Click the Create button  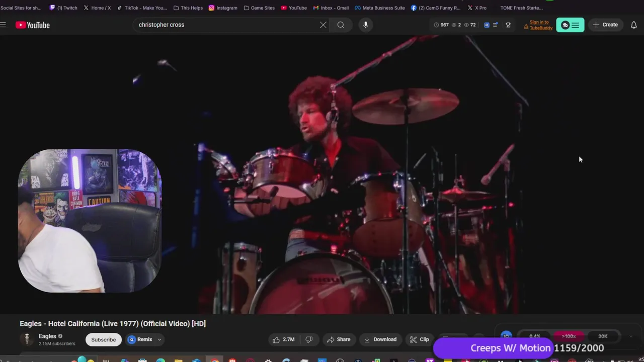(605, 25)
